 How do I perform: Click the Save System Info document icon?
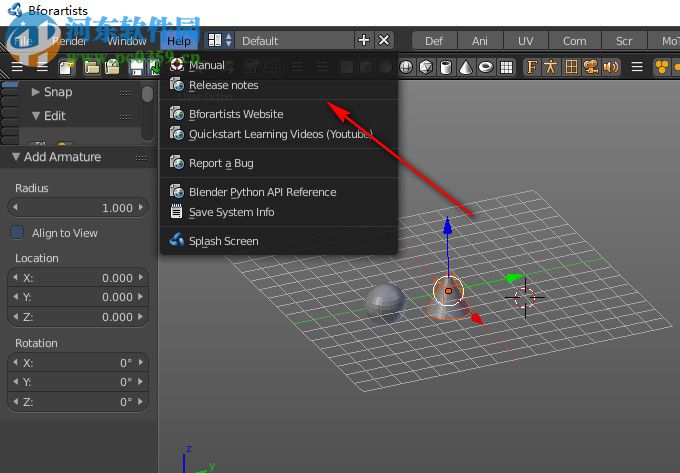pyautogui.click(x=177, y=212)
